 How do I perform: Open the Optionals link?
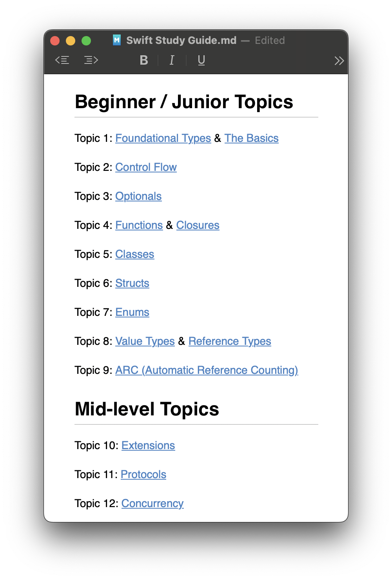click(x=138, y=196)
